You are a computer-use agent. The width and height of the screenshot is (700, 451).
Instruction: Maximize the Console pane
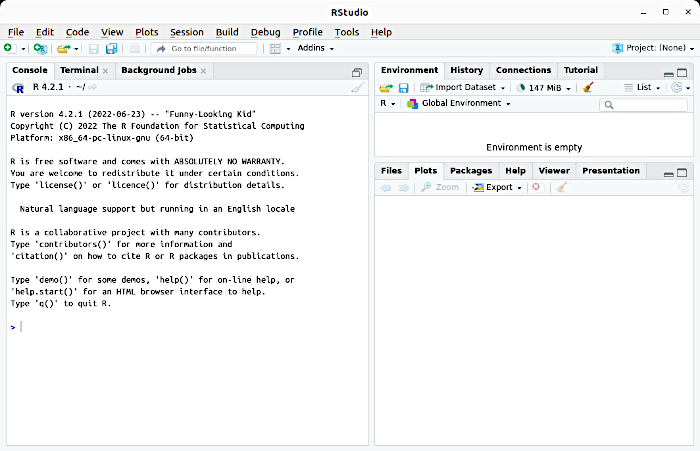pyautogui.click(x=357, y=72)
